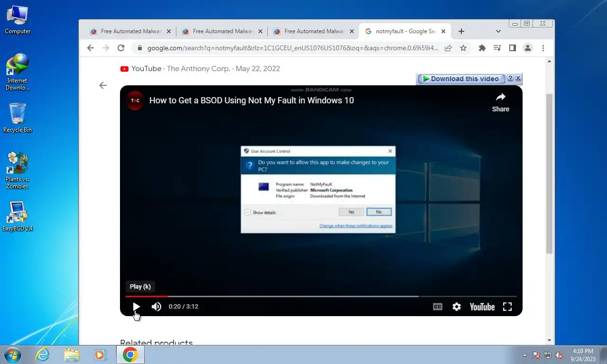Open Chrome profile avatar

coord(527,48)
